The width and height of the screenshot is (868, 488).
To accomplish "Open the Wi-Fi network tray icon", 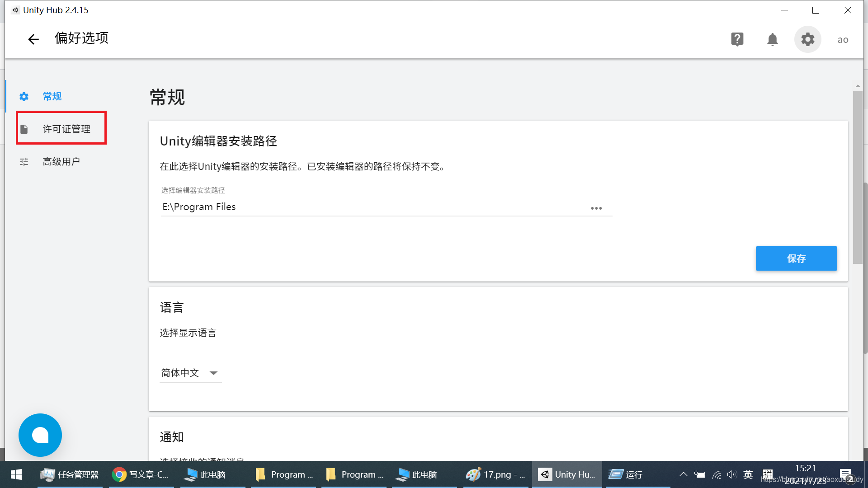I will tap(717, 474).
